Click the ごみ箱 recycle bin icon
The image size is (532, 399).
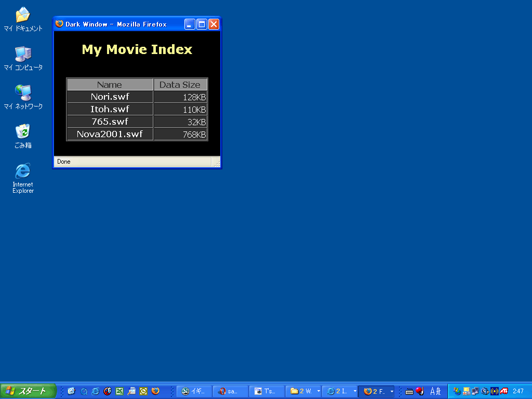pyautogui.click(x=23, y=132)
